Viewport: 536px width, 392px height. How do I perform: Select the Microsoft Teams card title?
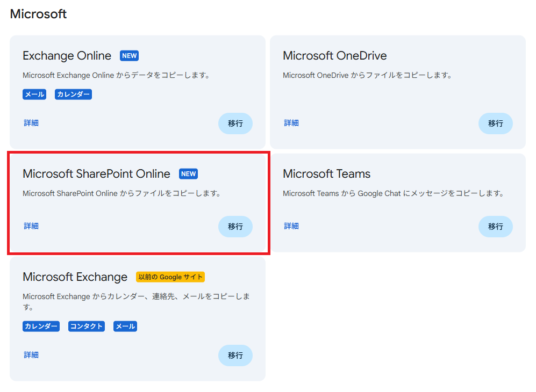[x=326, y=174]
